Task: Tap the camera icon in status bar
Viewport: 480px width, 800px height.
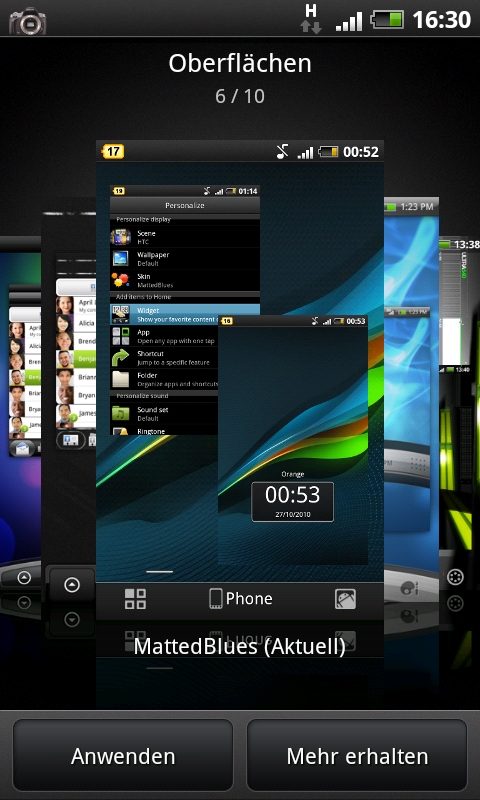Action: click(28, 20)
